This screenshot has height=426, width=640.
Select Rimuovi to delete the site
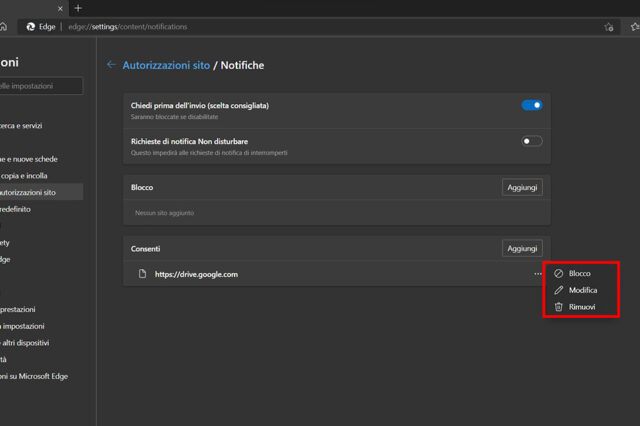coord(581,307)
